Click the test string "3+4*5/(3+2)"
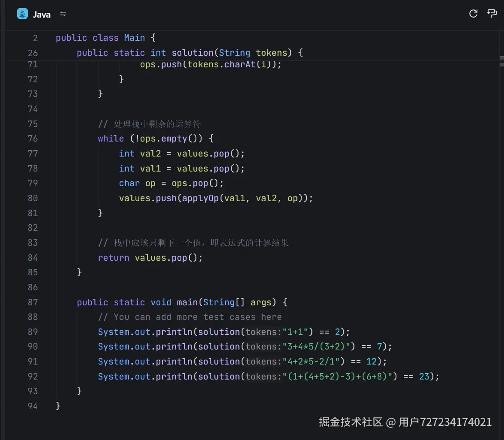This screenshot has width=504, height=440. pos(316,347)
